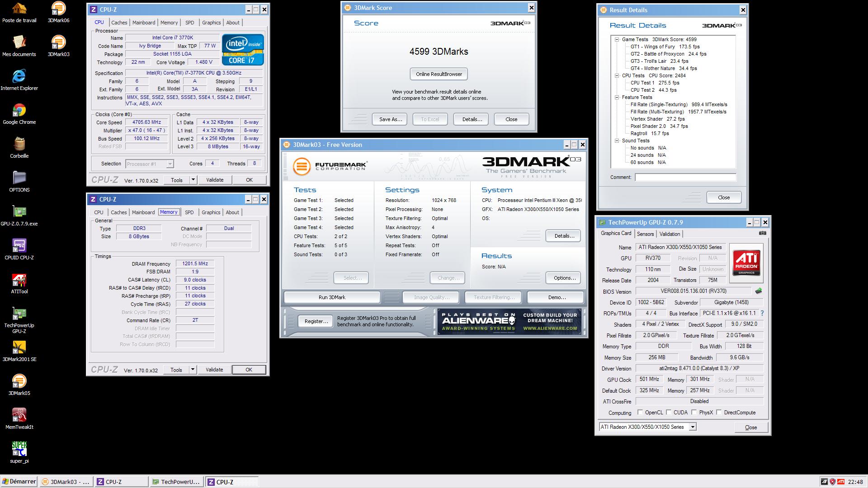Click the red shield tray icon

point(832,482)
